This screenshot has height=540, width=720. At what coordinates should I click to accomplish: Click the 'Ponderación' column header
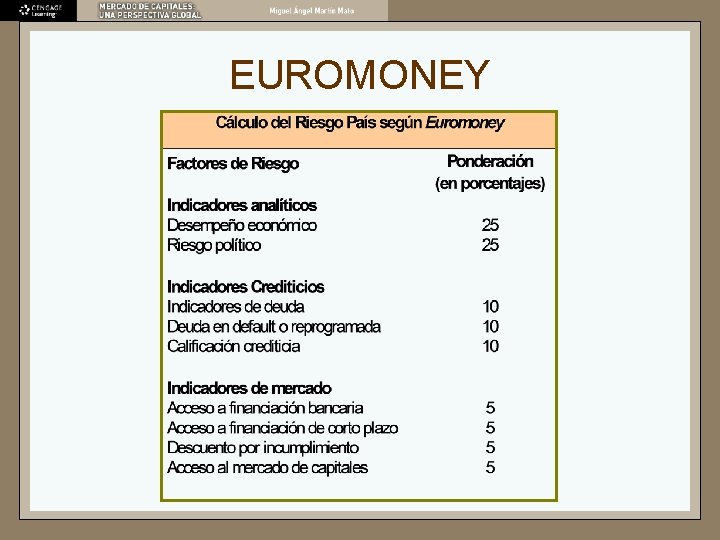click(490, 161)
